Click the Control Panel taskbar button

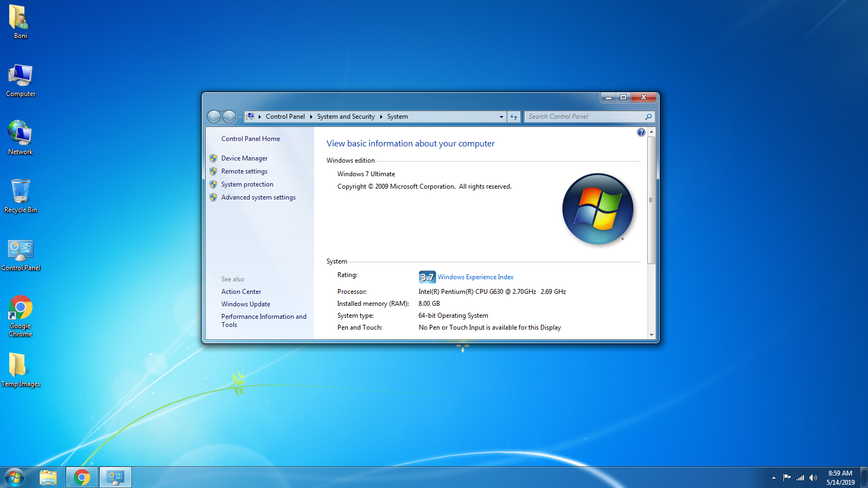[x=116, y=477]
